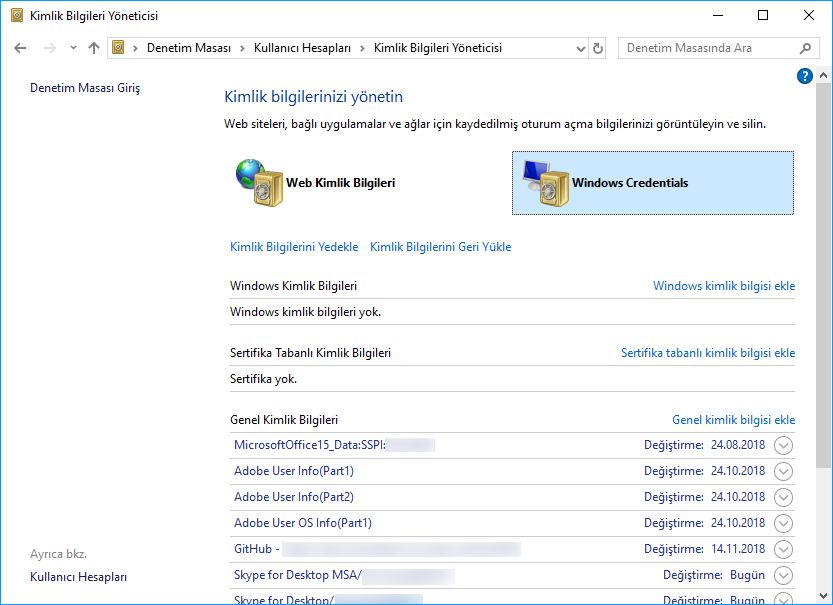Click the Credential Manager address bar icon
Viewport: 833px width, 605px height.
(119, 48)
